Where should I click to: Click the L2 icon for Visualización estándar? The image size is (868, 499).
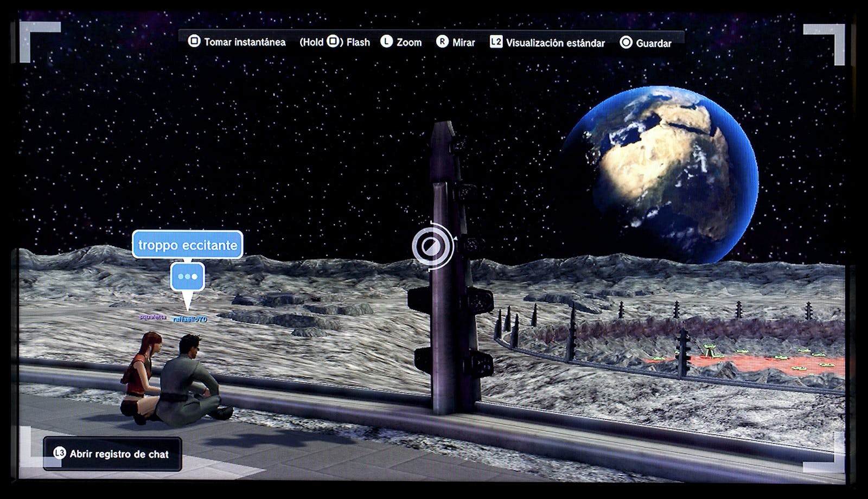496,42
